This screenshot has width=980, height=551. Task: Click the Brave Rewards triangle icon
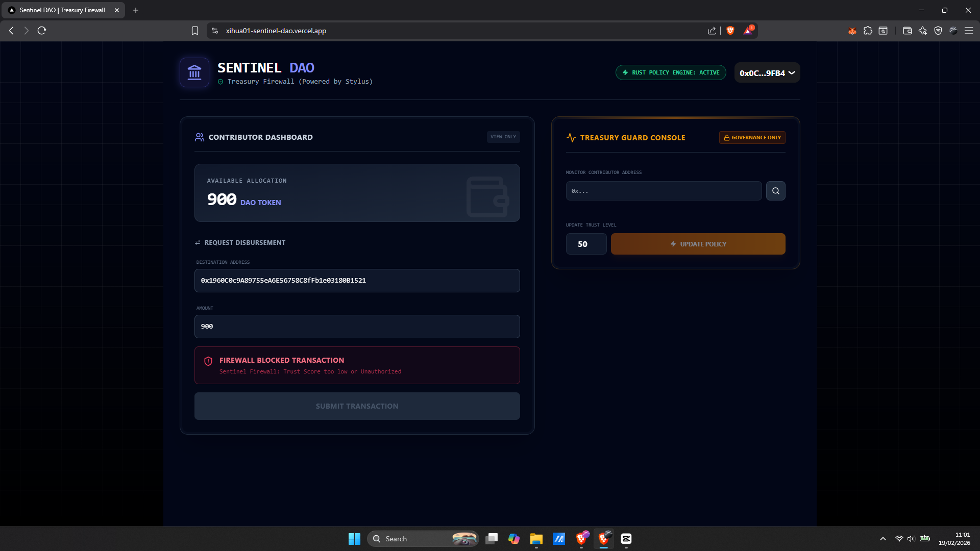748,31
